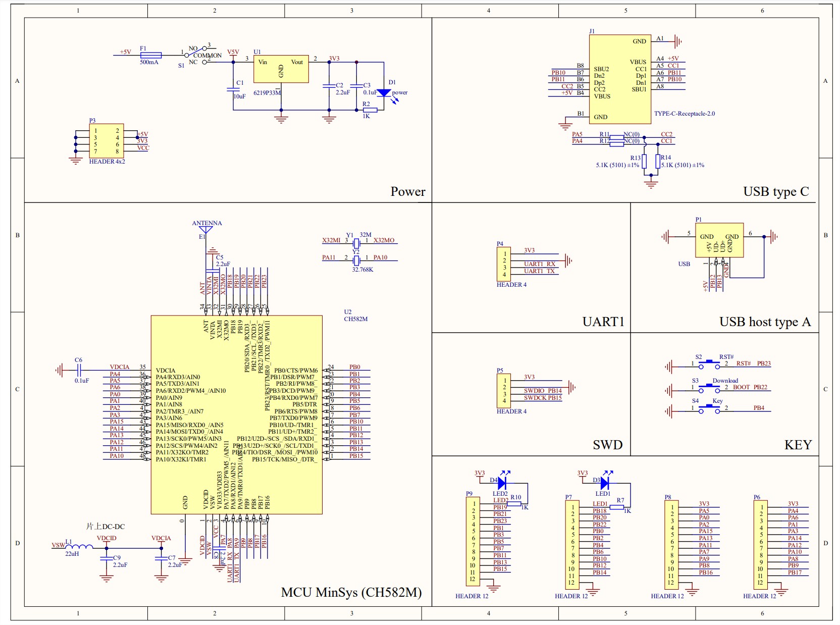Select the P8 HEADER 12 connector

[x=671, y=545]
